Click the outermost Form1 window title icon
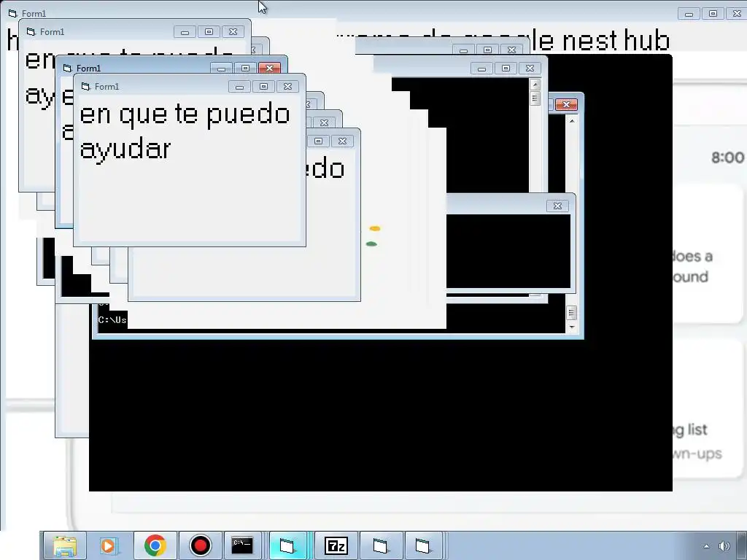 [x=13, y=13]
